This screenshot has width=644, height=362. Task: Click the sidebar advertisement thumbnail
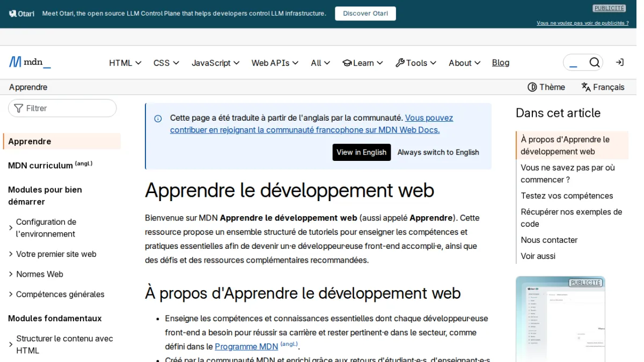point(560,319)
